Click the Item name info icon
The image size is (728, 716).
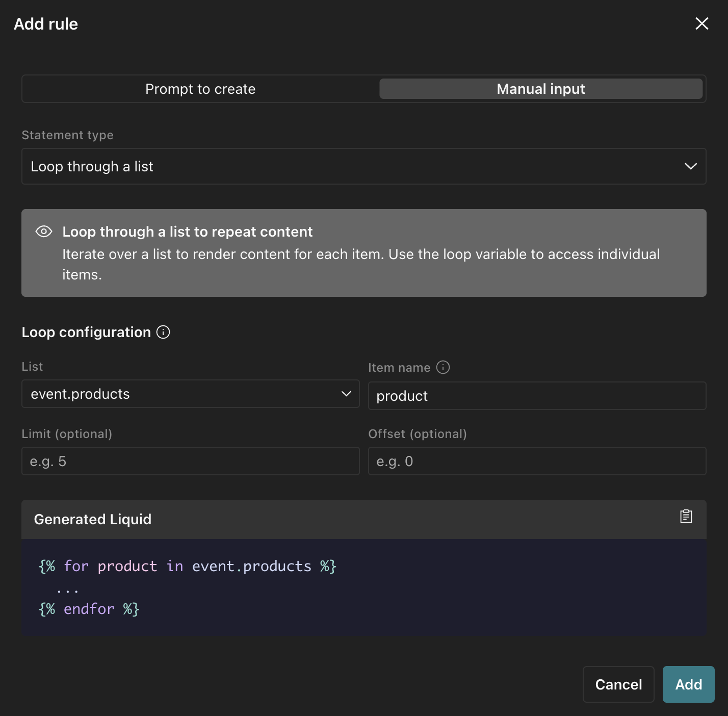point(443,367)
